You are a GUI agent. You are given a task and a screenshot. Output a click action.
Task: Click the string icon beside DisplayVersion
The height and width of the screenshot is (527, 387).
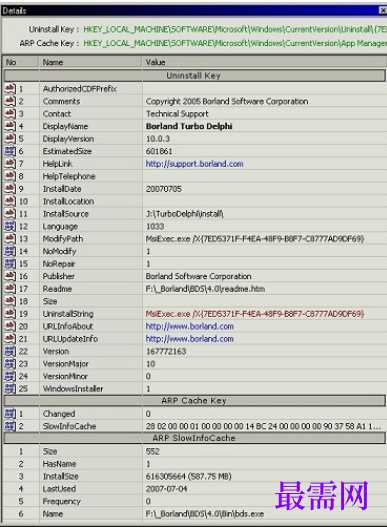click(10, 138)
